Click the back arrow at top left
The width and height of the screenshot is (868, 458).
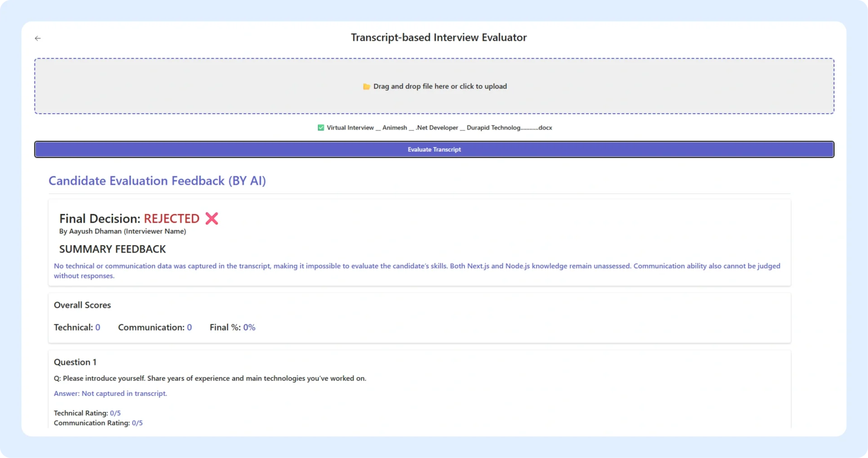coord(38,38)
